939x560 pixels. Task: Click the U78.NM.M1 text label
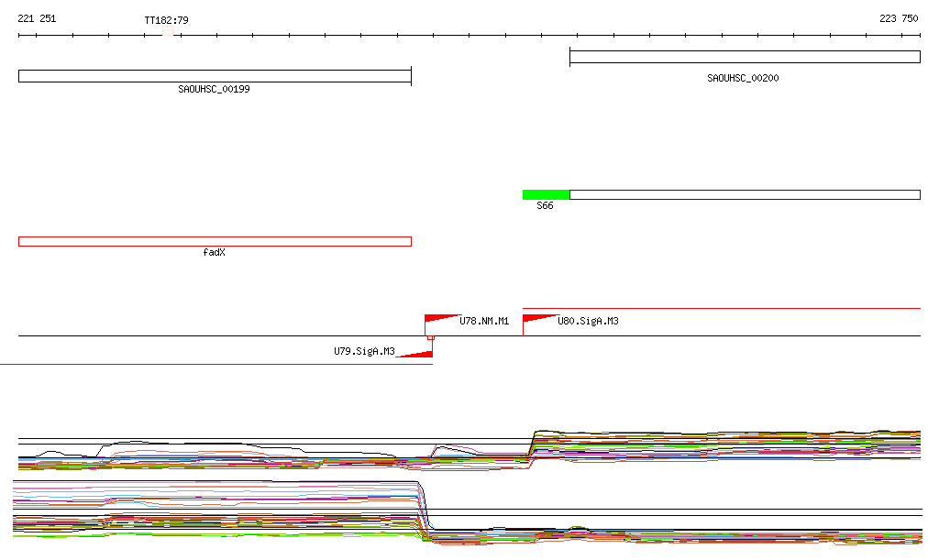(x=484, y=321)
